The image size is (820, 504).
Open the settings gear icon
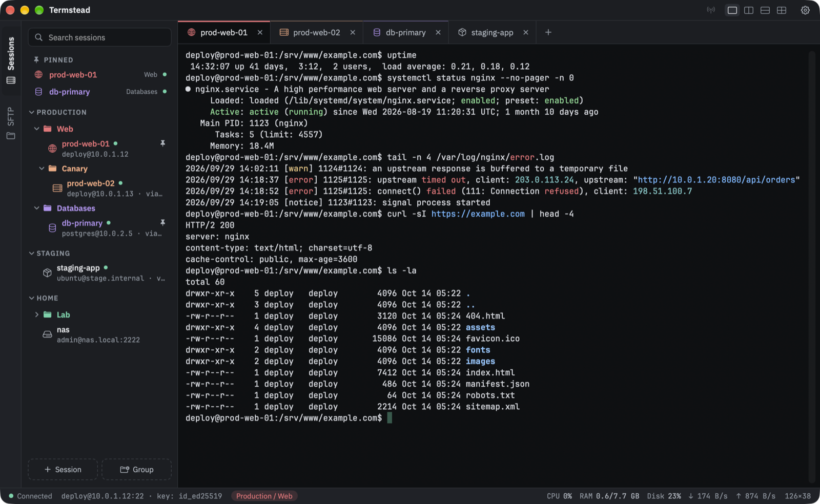tap(805, 10)
